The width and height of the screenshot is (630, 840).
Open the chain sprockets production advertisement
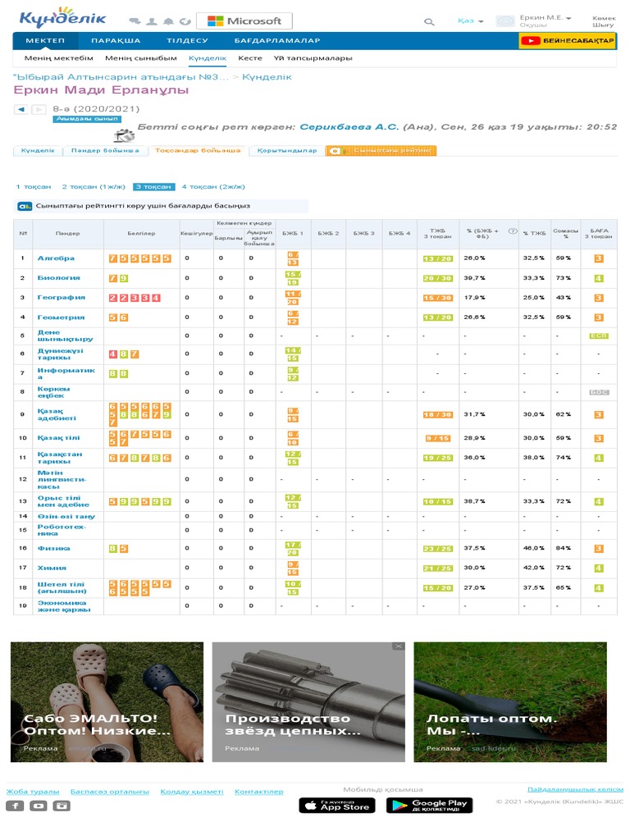click(308, 702)
